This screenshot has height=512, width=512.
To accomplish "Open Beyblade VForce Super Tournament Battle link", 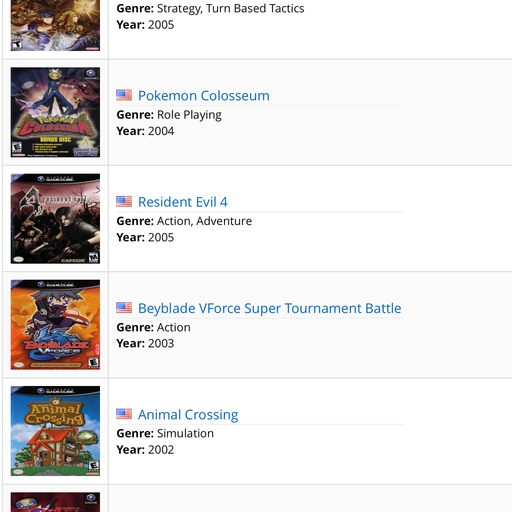I will point(270,308).
